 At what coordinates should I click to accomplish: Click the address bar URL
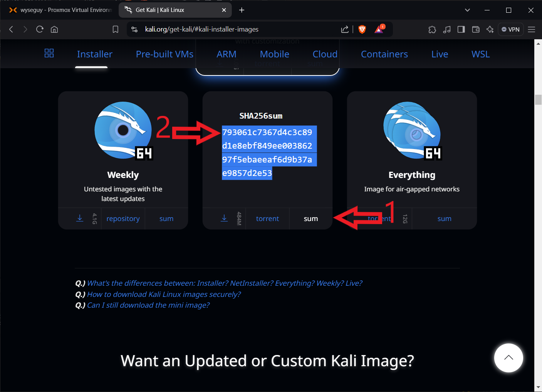(201, 29)
